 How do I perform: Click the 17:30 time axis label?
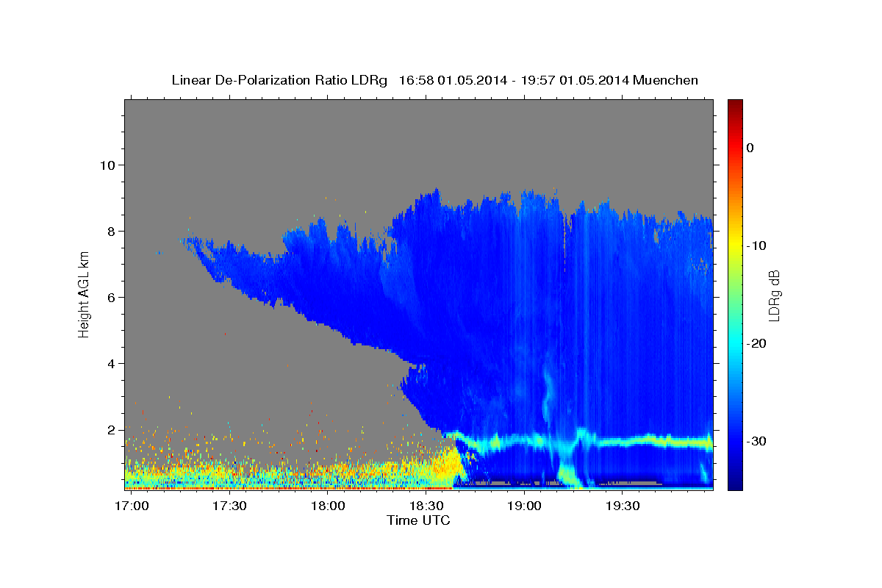pyautogui.click(x=229, y=506)
